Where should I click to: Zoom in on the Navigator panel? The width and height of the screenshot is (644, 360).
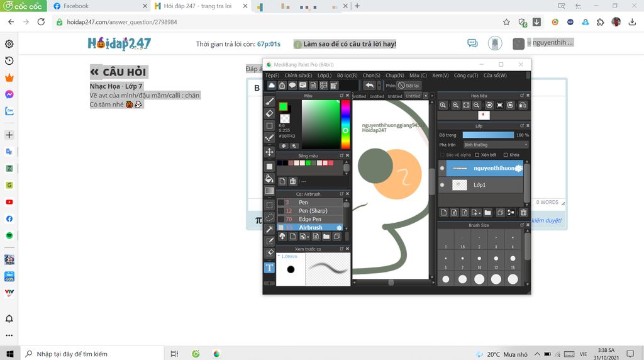click(455, 105)
